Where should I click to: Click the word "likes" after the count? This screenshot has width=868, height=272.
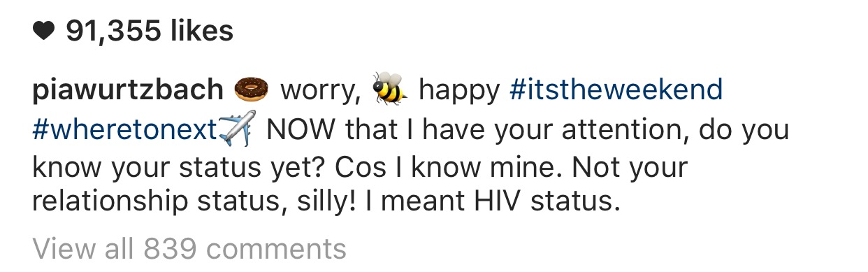point(201,31)
